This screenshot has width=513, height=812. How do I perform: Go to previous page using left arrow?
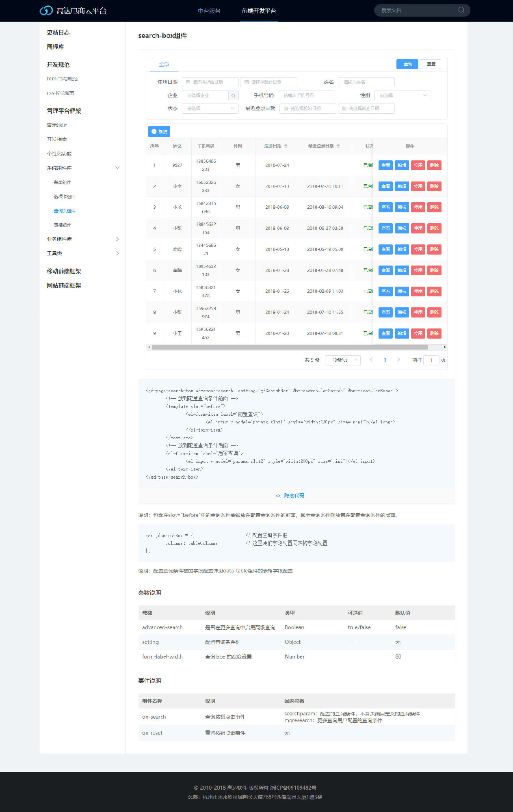click(371, 360)
